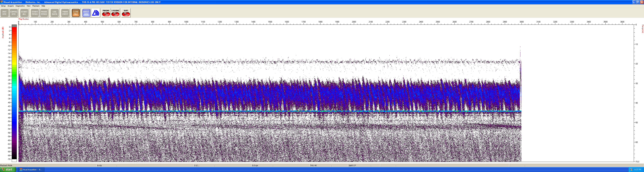Open CONFIG DTX settings
This screenshot has height=172, width=644.
coord(14,13)
